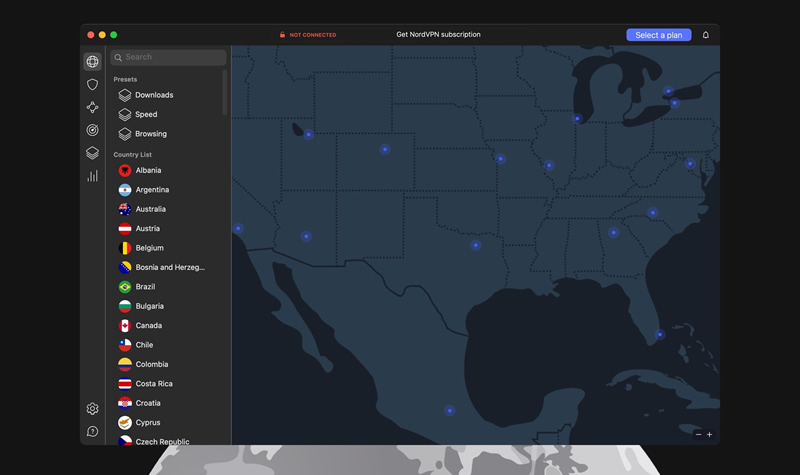Select Belgium in the country list
The image size is (800, 475).
149,248
